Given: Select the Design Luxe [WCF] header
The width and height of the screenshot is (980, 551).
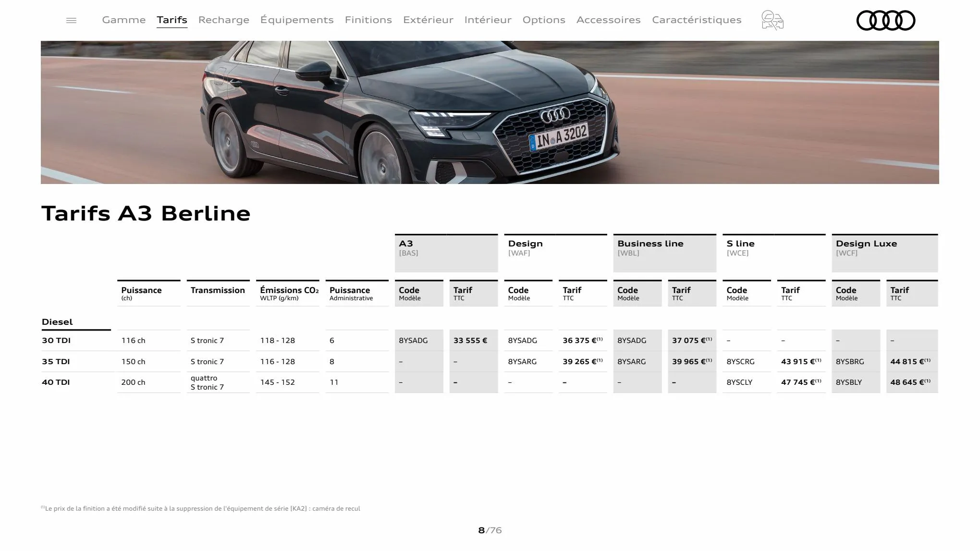Looking at the screenshot, I should coord(885,253).
